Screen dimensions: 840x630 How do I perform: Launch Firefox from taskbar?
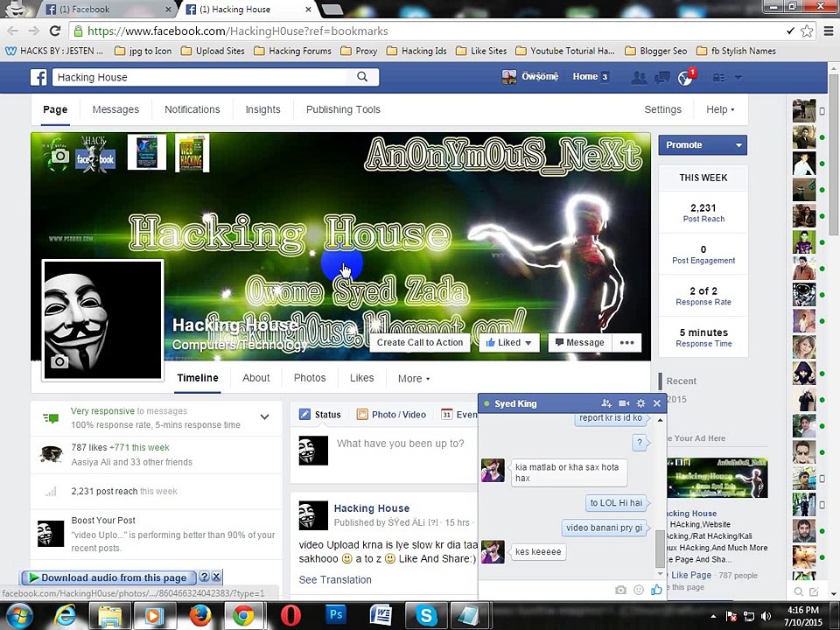pos(199,615)
